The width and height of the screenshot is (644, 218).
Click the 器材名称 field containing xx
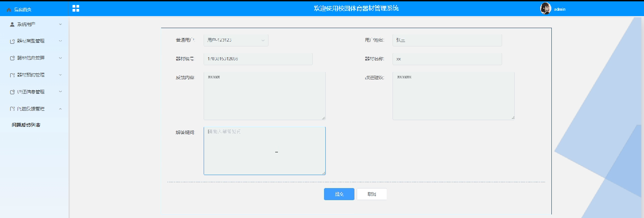pos(447,59)
